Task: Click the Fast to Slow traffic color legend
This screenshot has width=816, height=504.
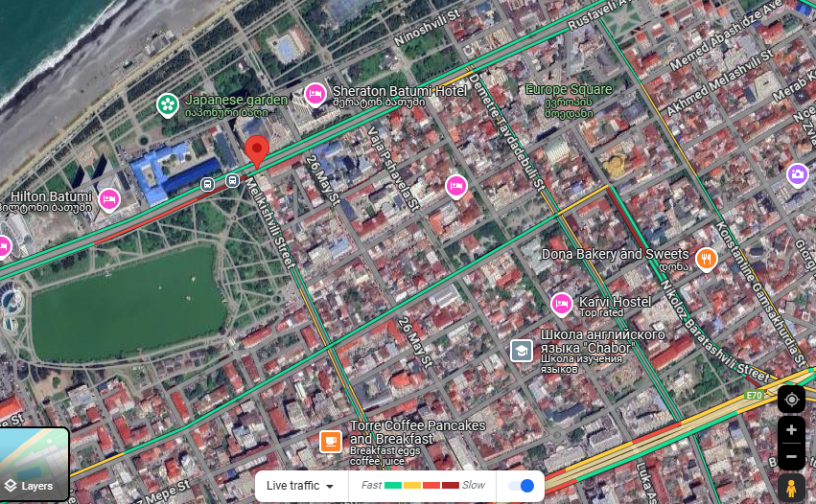Action: 423,485
